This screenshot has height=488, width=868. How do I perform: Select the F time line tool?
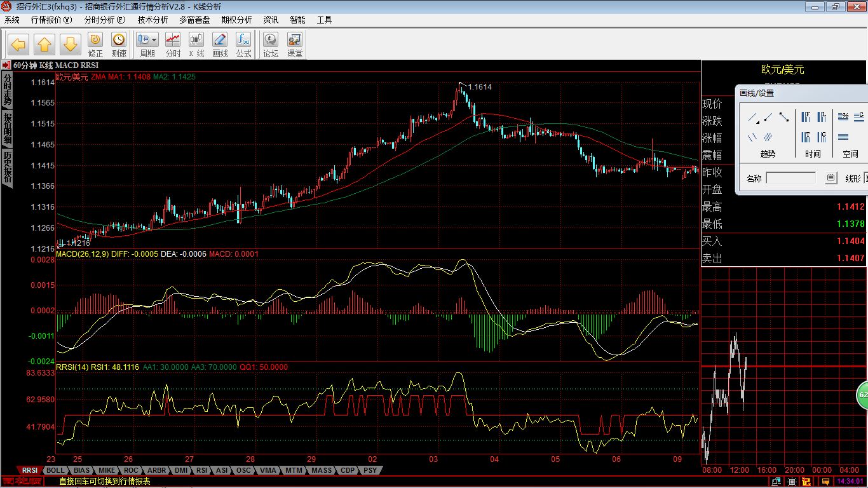[x=806, y=117]
